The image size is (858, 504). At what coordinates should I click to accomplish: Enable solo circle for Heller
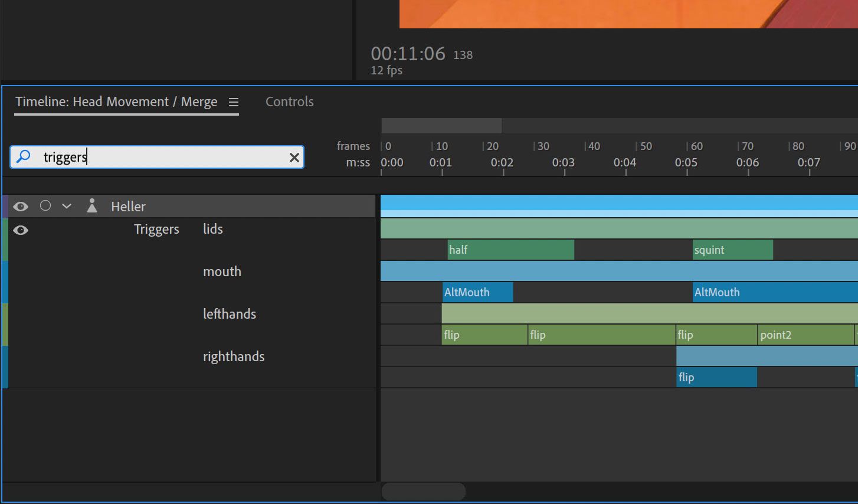pos(45,206)
